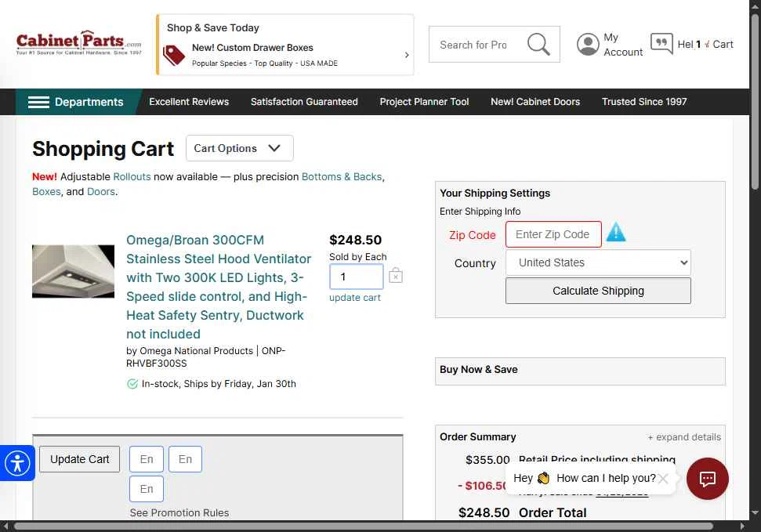This screenshot has width=761, height=532.
Task: Open the Cart link in header
Action: [722, 44]
